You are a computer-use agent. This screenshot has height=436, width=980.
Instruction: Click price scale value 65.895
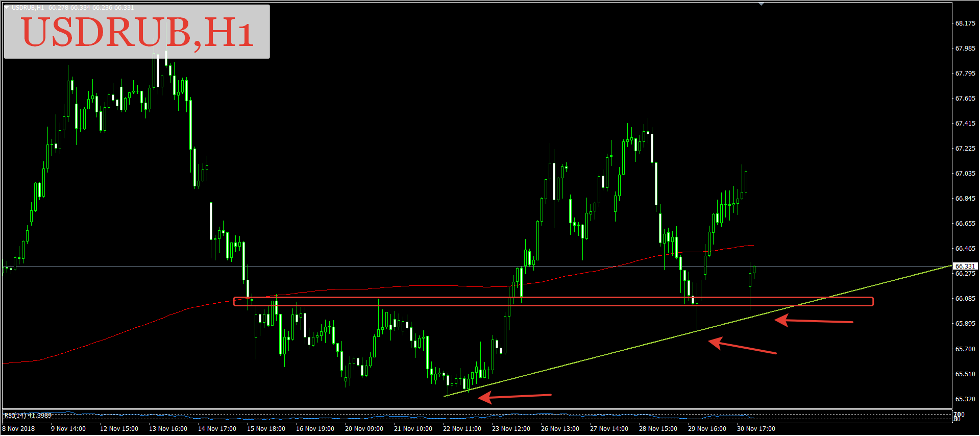[965, 324]
